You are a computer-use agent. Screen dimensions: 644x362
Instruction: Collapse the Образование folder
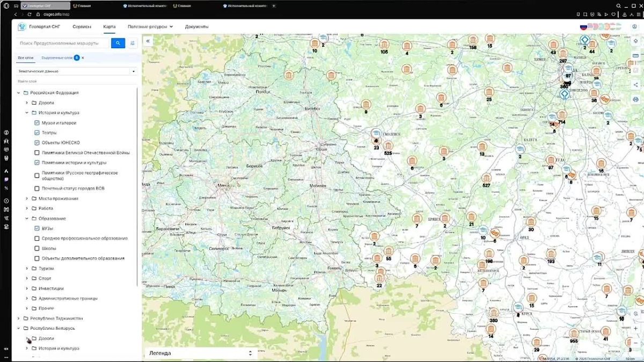(x=27, y=219)
